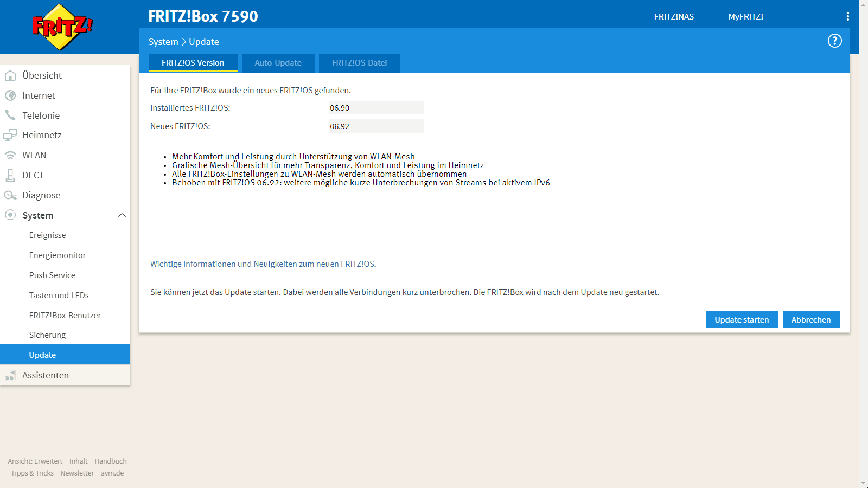Click the WLAN wifi icon
868x488 pixels.
10,155
